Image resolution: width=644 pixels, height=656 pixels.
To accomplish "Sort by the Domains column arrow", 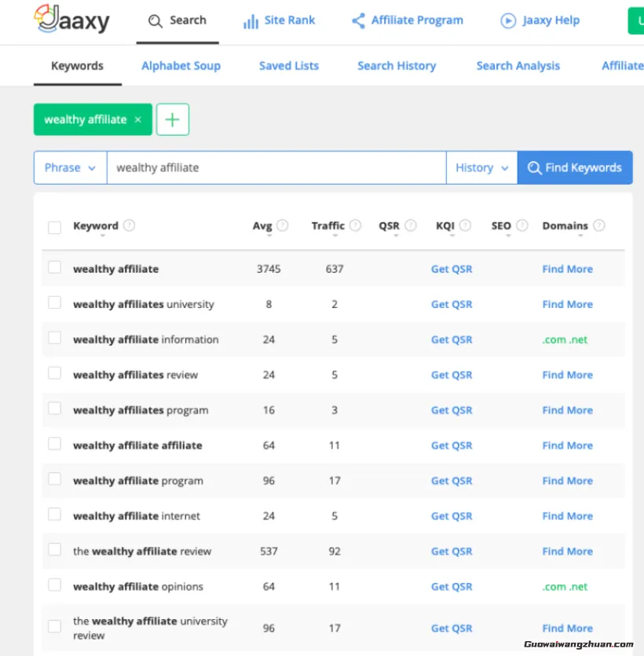I will (580, 236).
